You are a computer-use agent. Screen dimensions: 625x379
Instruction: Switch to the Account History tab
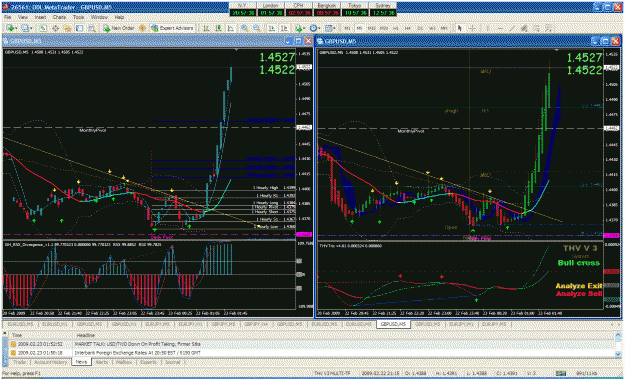coord(50,362)
